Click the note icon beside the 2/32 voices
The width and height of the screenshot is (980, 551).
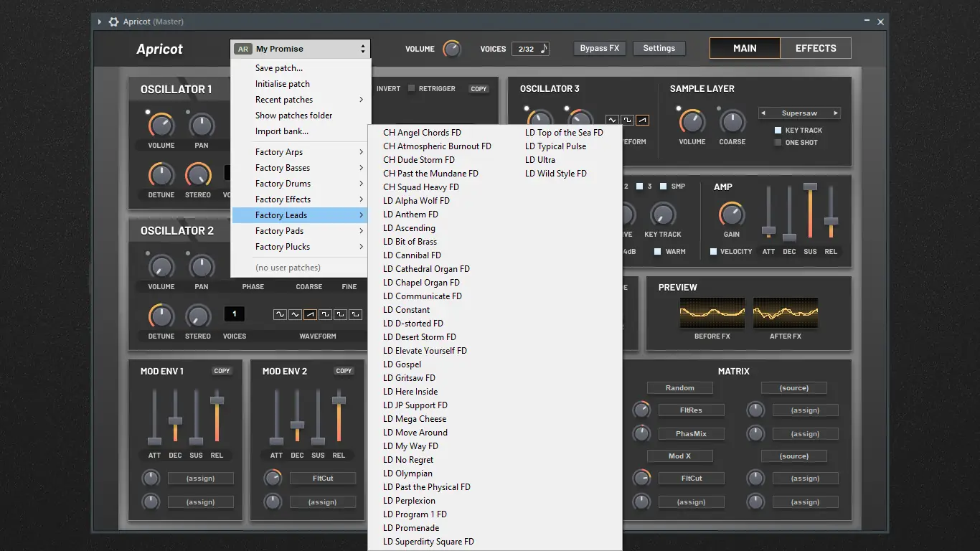pyautogui.click(x=544, y=49)
